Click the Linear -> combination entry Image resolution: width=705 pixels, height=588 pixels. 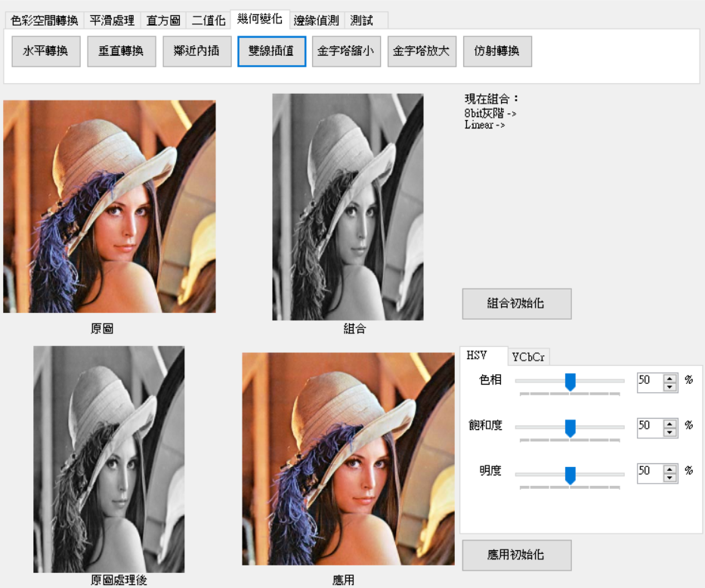pyautogui.click(x=484, y=125)
